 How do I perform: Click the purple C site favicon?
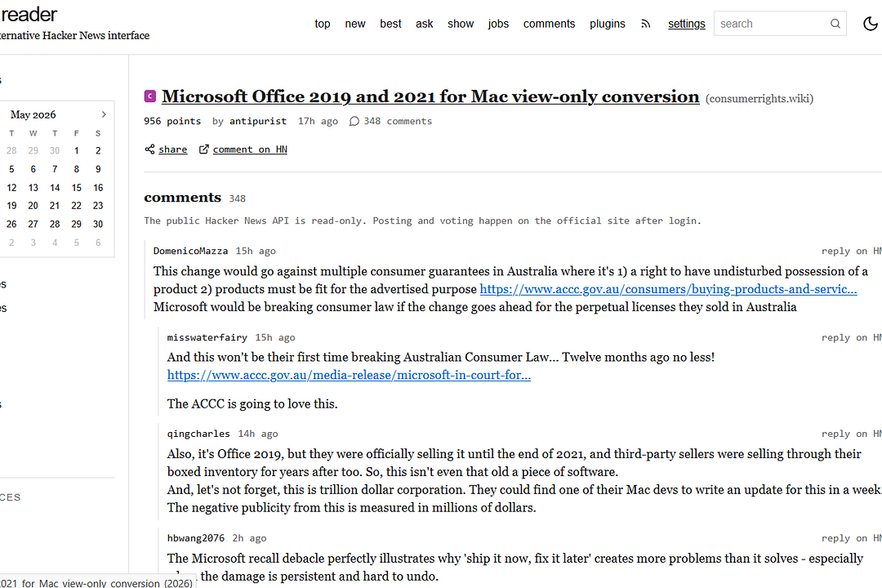pos(150,96)
